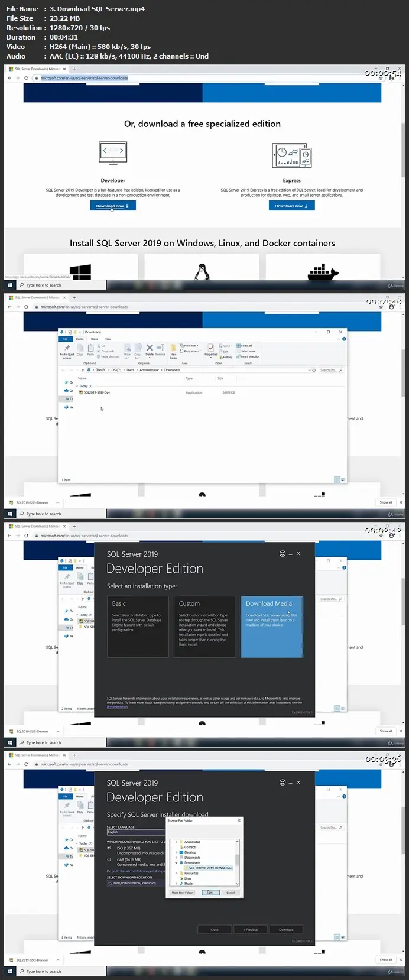The image size is (409, 980).
Task: Select the Contacts folder in tree
Action: 190,847
